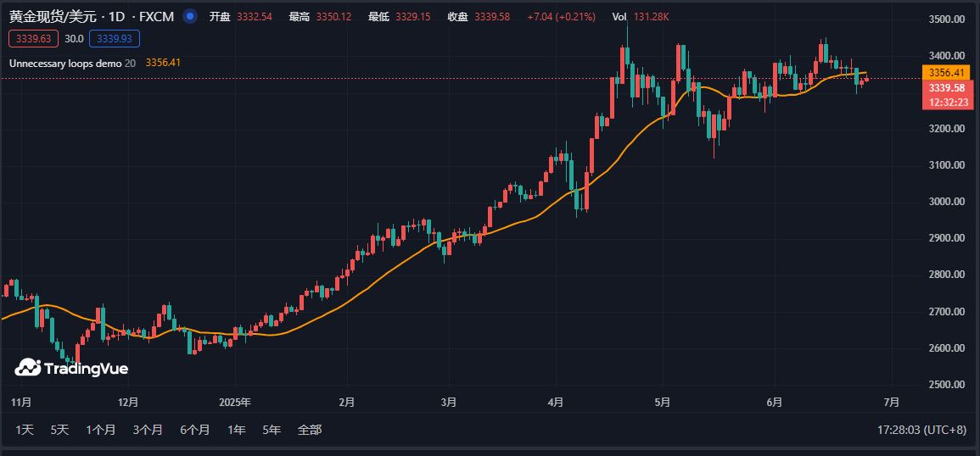Click the Unnecessary loops demo indicator legend

[x=65, y=63]
